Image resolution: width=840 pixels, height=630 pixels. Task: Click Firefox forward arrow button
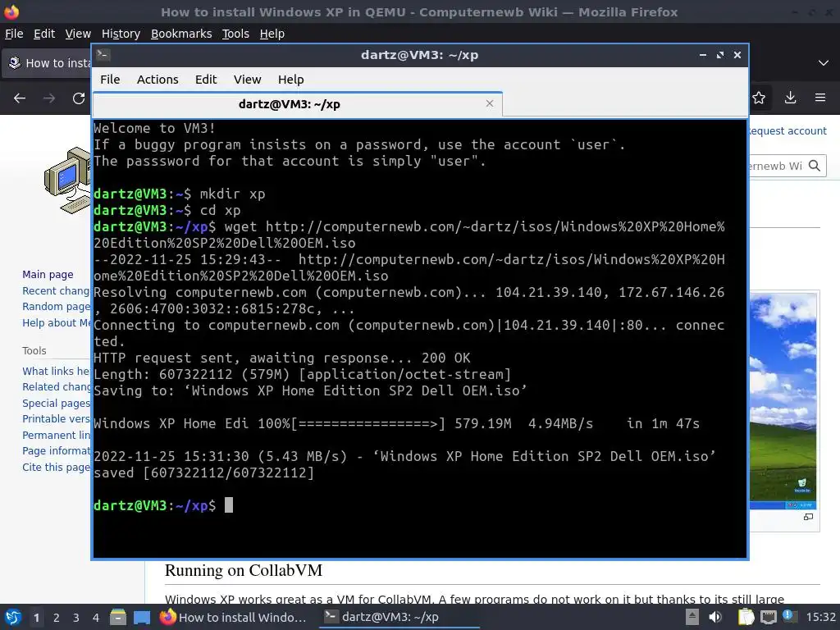[49, 98]
